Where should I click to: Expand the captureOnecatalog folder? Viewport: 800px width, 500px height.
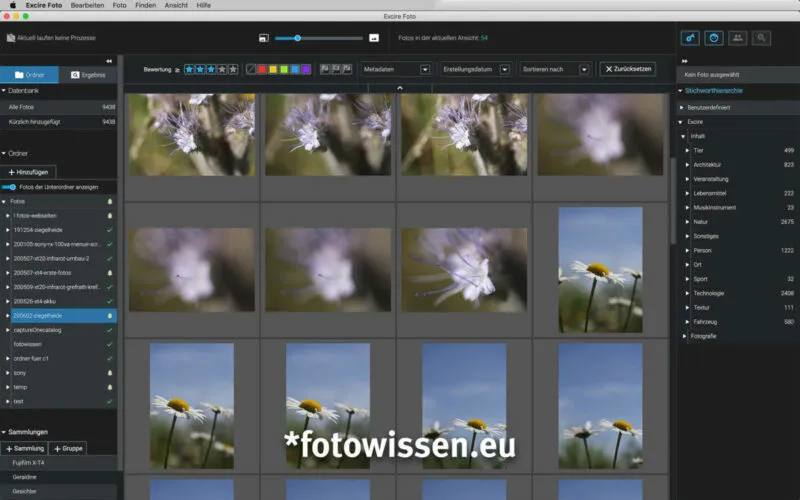[8, 330]
